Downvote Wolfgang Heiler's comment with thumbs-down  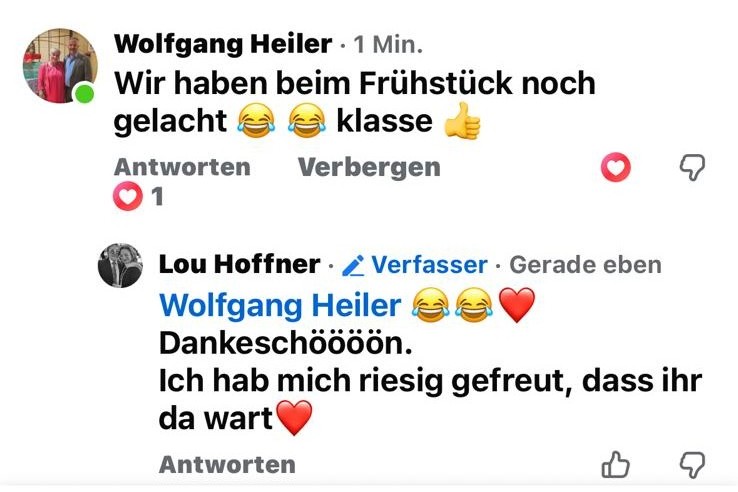tap(692, 167)
